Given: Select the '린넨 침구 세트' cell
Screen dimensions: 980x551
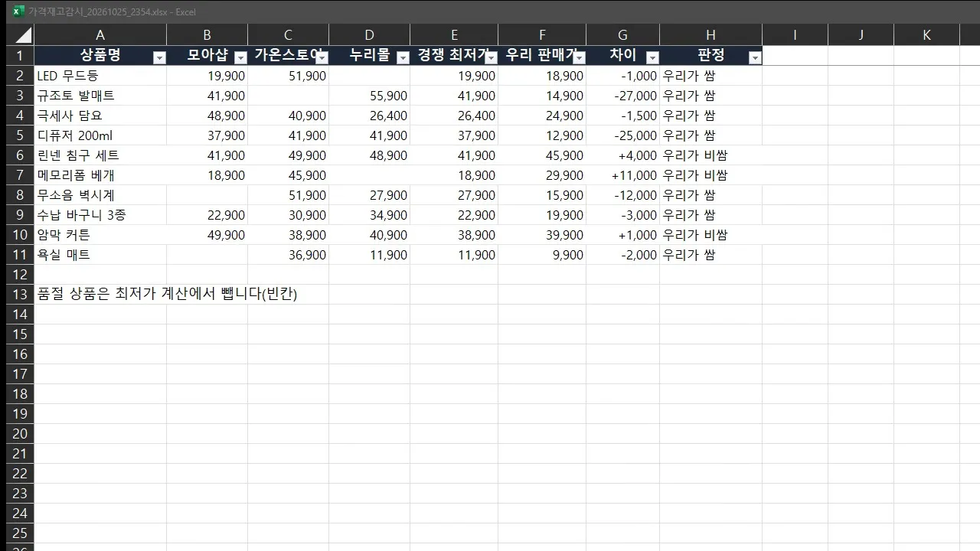Looking at the screenshot, I should (100, 155).
